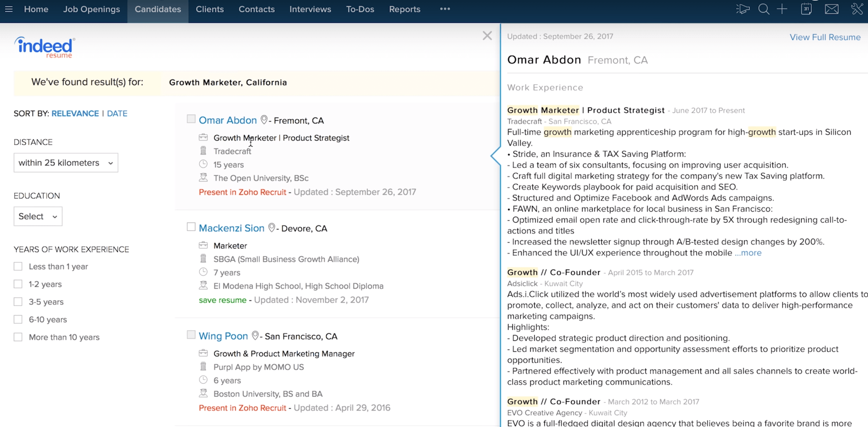Open the setup tools wrench icon
The width and height of the screenshot is (868, 427).
click(857, 9)
